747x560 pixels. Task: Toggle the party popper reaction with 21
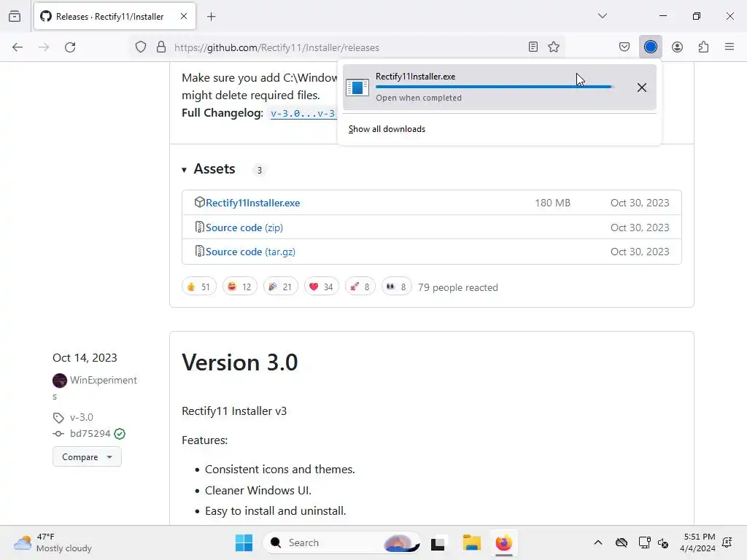click(281, 287)
